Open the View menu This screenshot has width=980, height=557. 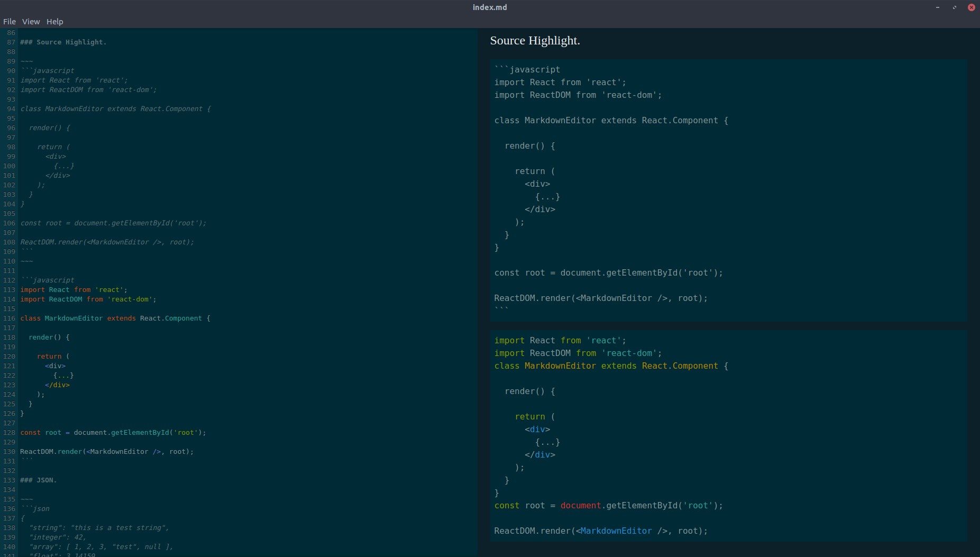pos(31,22)
